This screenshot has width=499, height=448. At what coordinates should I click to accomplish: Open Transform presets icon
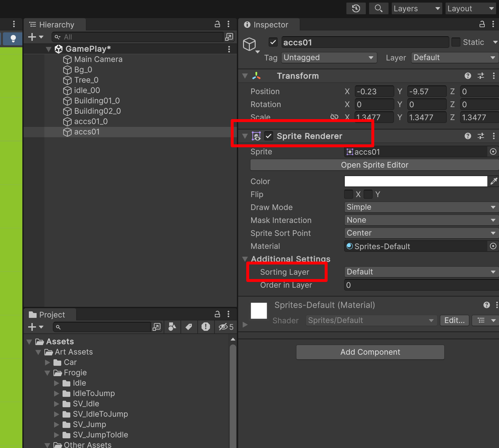pyautogui.click(x=481, y=76)
